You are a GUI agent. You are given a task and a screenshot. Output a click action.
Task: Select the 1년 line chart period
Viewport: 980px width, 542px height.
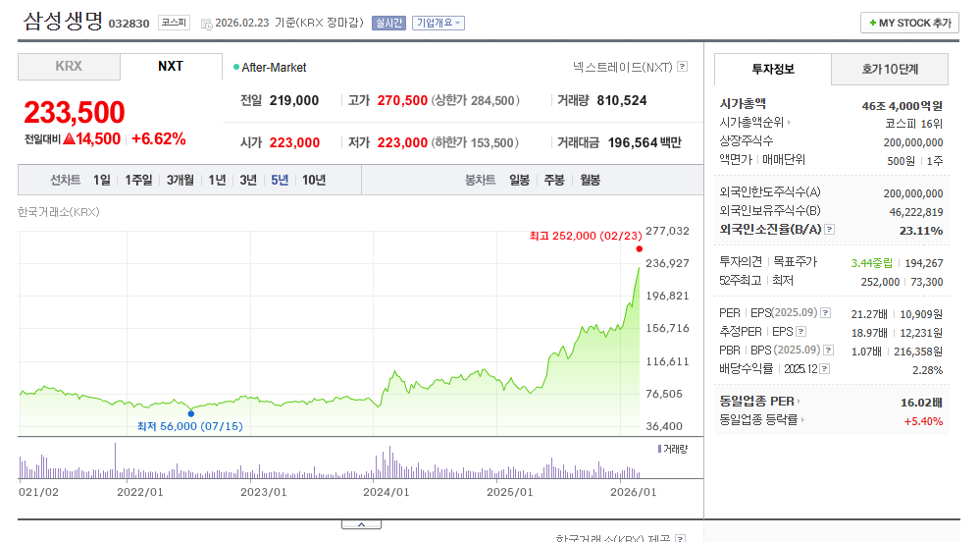217,181
